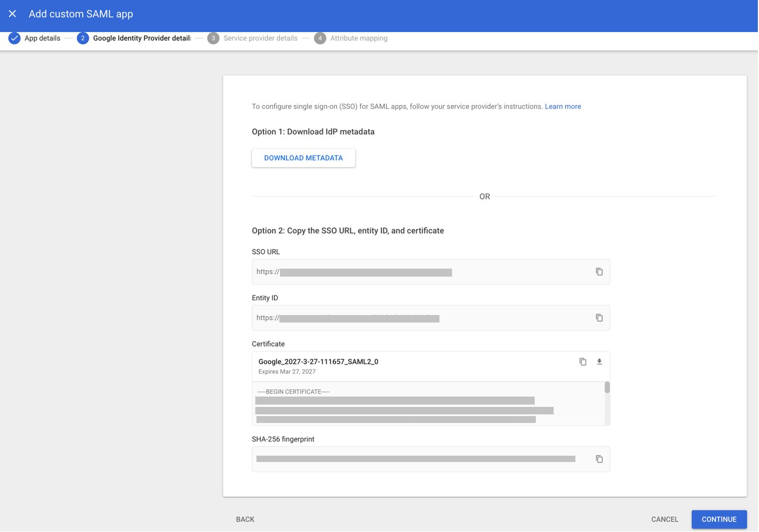Jump to Attribute mapping step
This screenshot has height=532, width=759.
click(359, 38)
